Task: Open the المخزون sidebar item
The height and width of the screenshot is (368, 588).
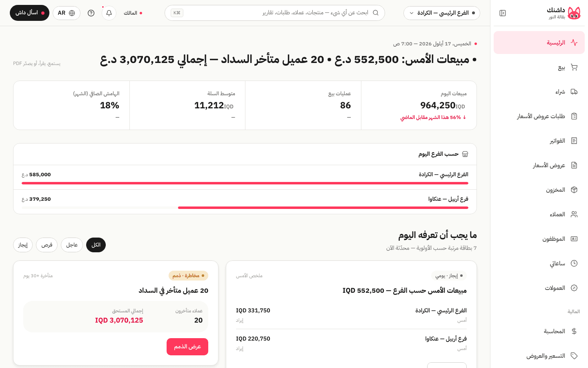Action: [539, 190]
